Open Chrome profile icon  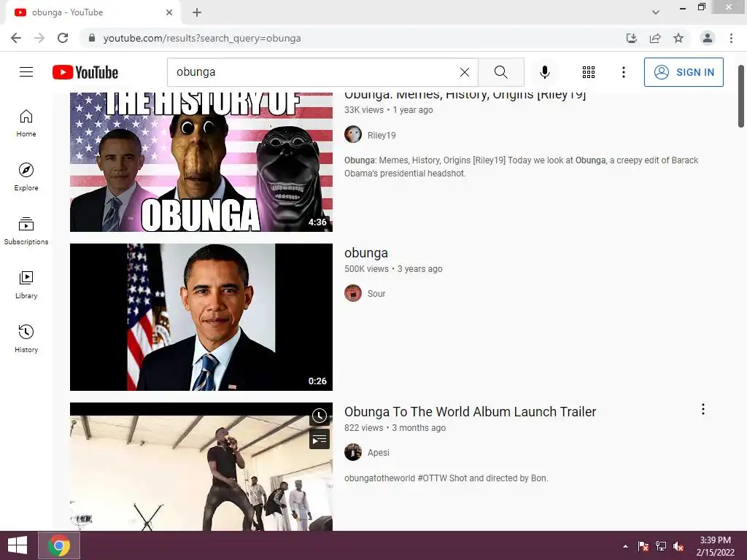coord(708,38)
